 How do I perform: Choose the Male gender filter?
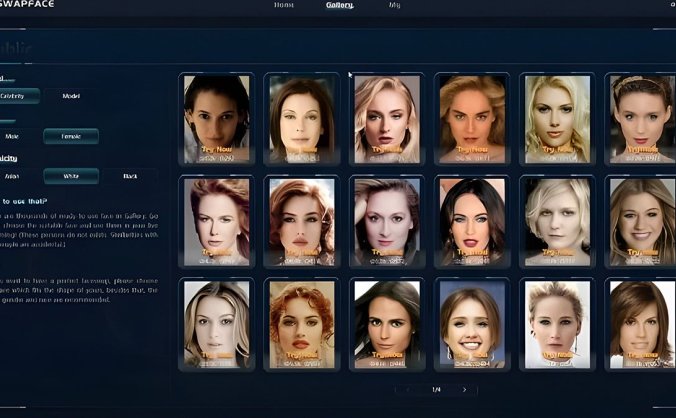tap(13, 136)
